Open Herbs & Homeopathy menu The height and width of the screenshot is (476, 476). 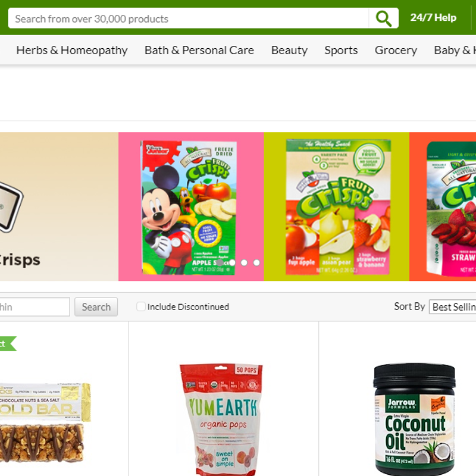tap(72, 50)
